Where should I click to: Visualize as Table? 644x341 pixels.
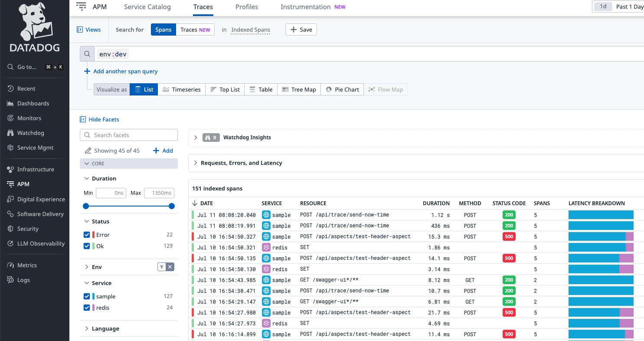click(x=261, y=89)
